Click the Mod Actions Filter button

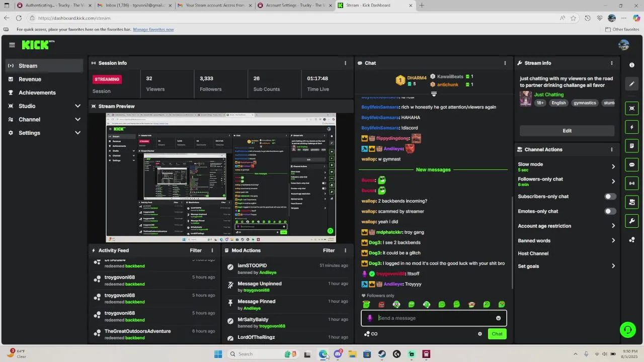tap(329, 250)
